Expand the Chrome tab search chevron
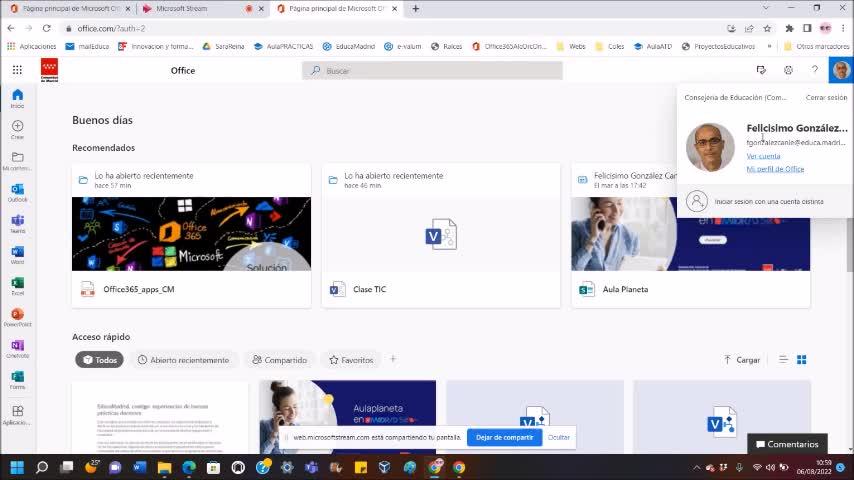This screenshot has height=480, width=854. click(766, 8)
